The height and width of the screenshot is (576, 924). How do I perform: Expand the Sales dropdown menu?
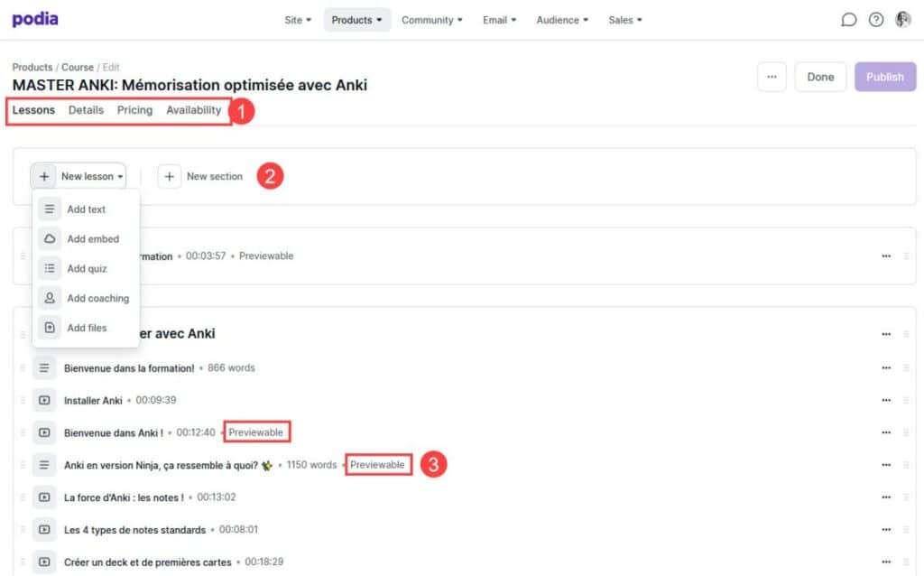tap(625, 20)
